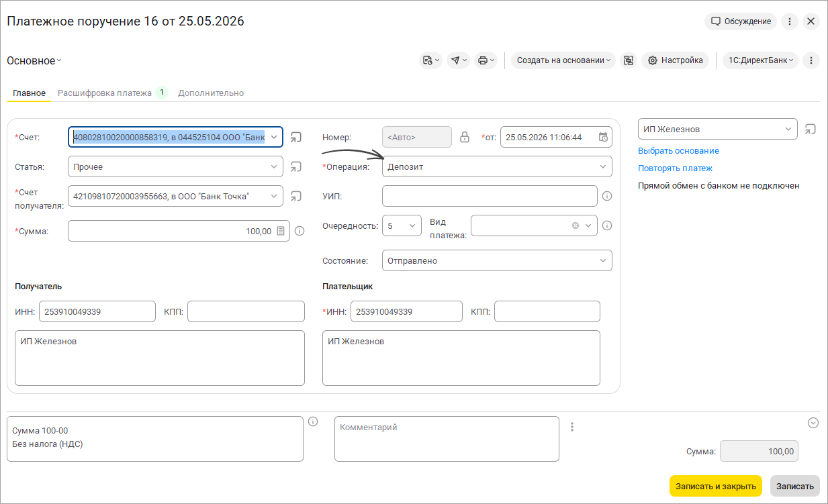Expand the Счет account dropdown arrow
The image size is (828, 504).
274,137
